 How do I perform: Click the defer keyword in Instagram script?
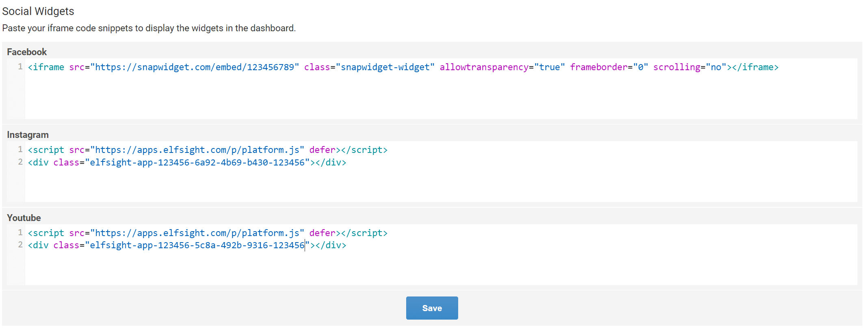click(x=322, y=150)
